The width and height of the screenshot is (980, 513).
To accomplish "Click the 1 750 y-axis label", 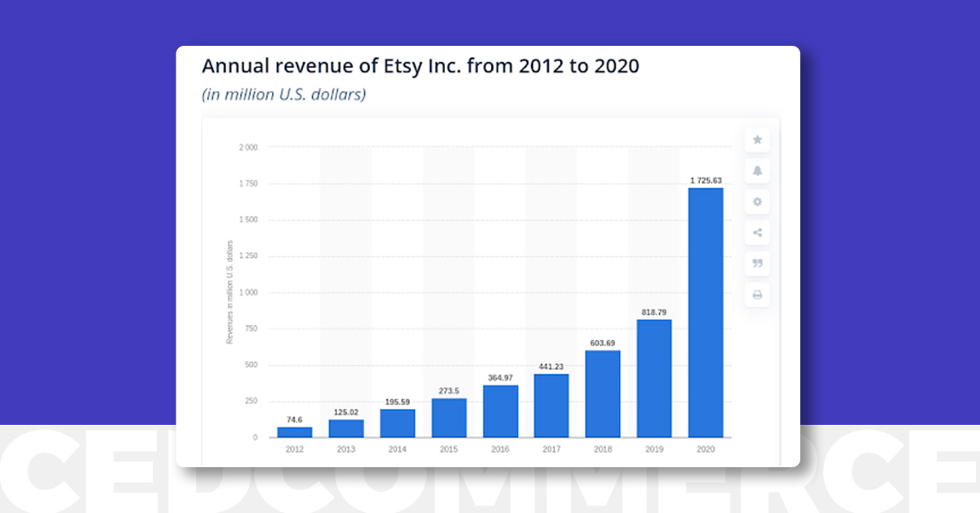I will 248,184.
